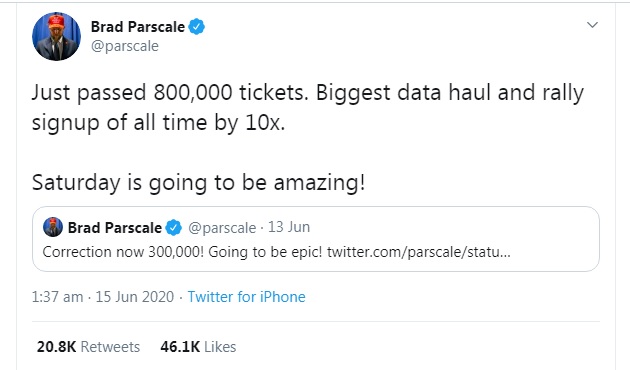
Task: View the 46.1K Likes list
Action: [198, 347]
